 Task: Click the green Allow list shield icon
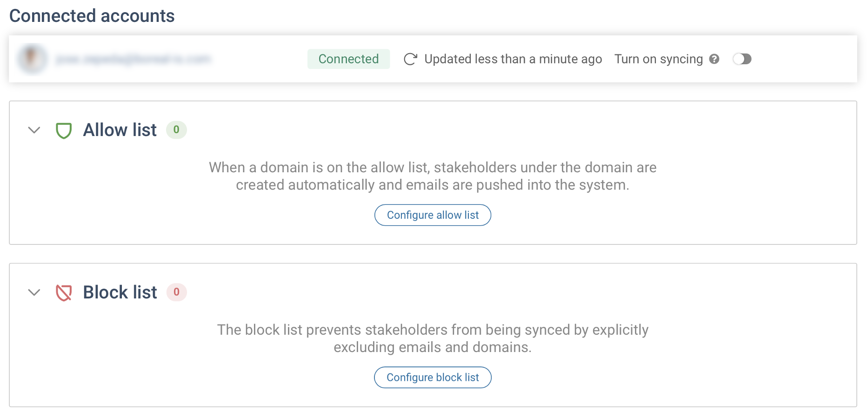64,130
